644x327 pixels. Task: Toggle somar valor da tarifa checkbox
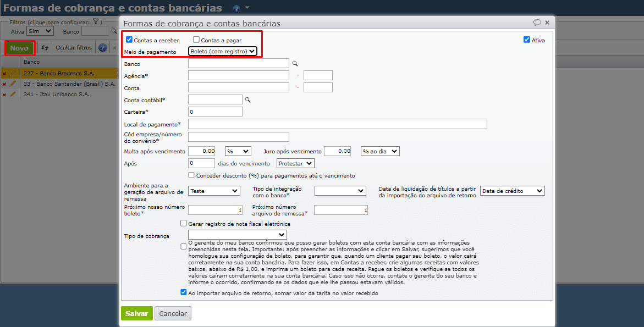184,292
